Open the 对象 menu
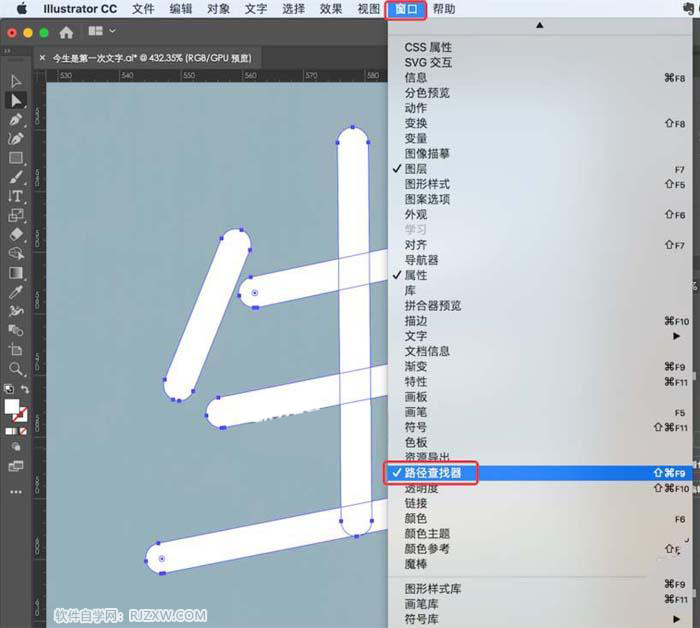This screenshot has width=700, height=628. click(218, 9)
